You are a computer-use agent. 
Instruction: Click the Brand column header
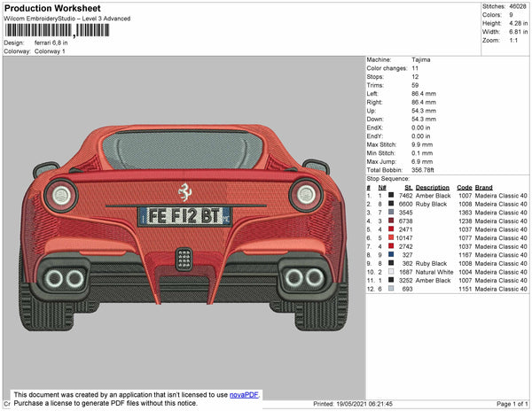pyautogui.click(x=483, y=188)
